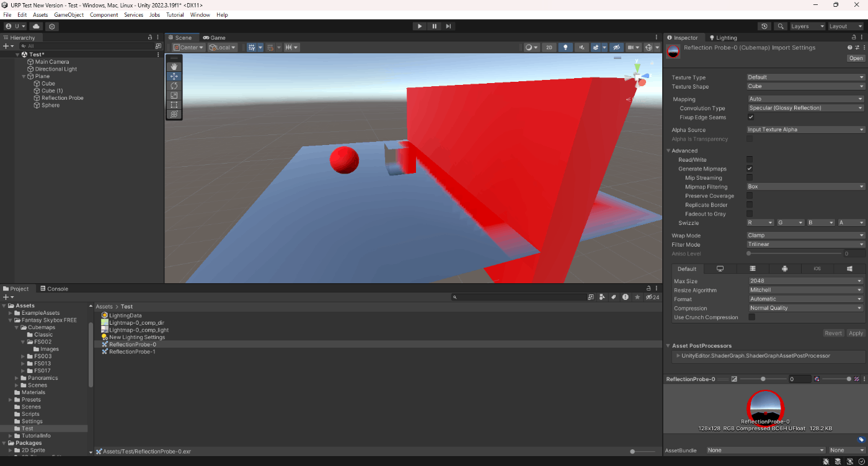Open the Texture Type dropdown

(805, 77)
